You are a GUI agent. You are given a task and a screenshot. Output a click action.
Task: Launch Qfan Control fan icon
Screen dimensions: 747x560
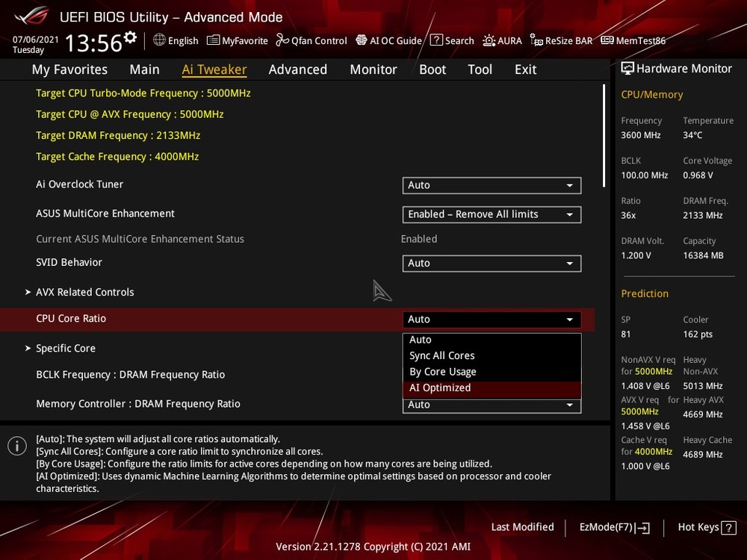pyautogui.click(x=282, y=40)
